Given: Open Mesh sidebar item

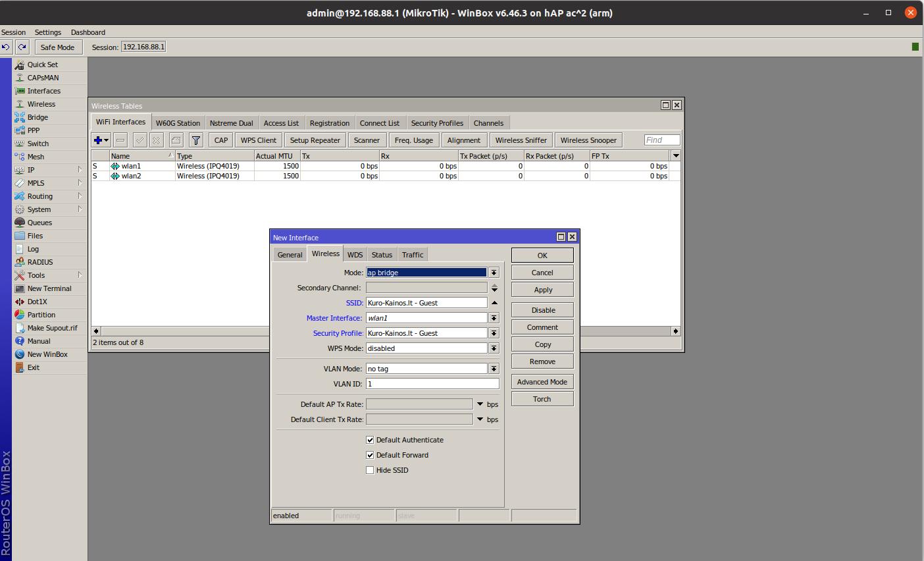Looking at the screenshot, I should point(36,157).
